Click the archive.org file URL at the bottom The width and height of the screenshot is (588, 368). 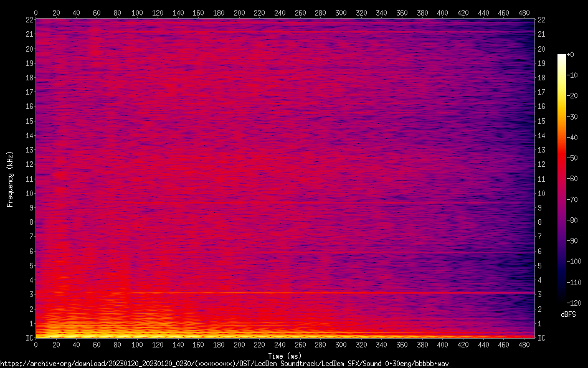coord(224,363)
